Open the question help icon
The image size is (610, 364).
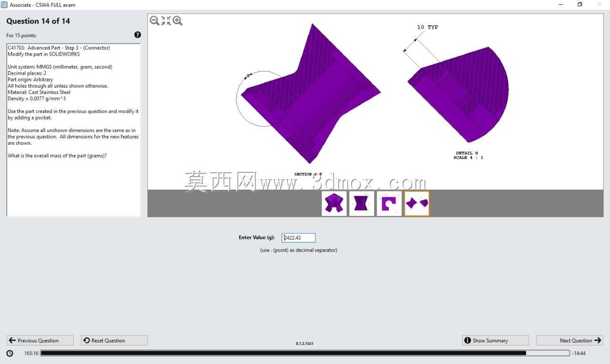(x=138, y=35)
